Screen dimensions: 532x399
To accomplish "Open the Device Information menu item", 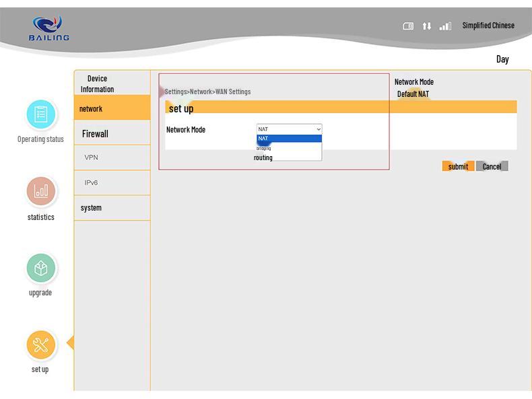I will pos(112,83).
